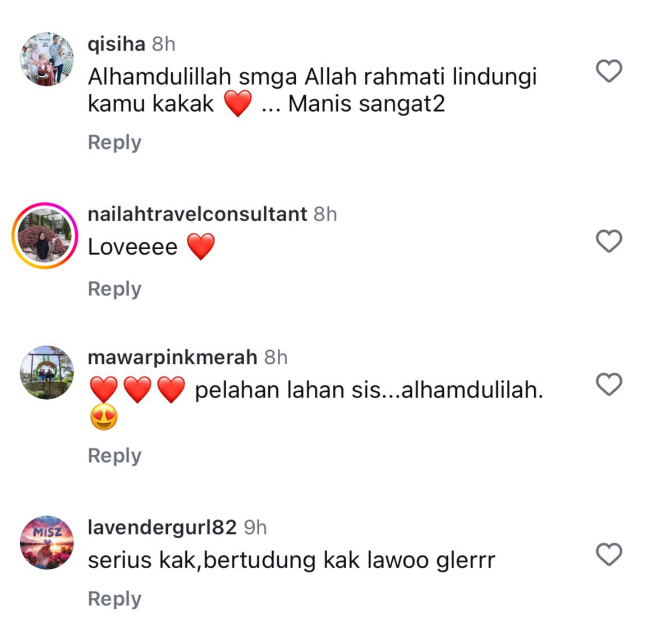Select the lavendergurl82 username
Image resolution: width=656 pixels, height=644 pixels.
click(x=162, y=528)
